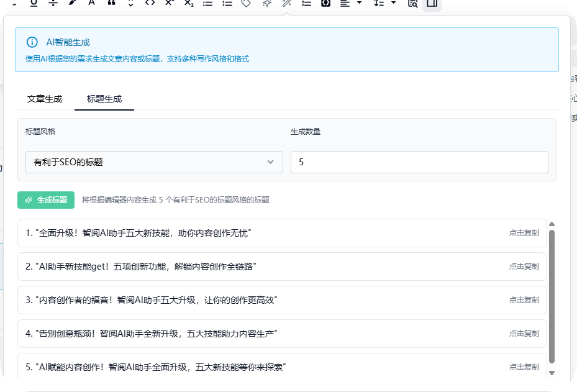Copy the first title via 点击复制
This screenshot has width=577, height=392.
524,233
